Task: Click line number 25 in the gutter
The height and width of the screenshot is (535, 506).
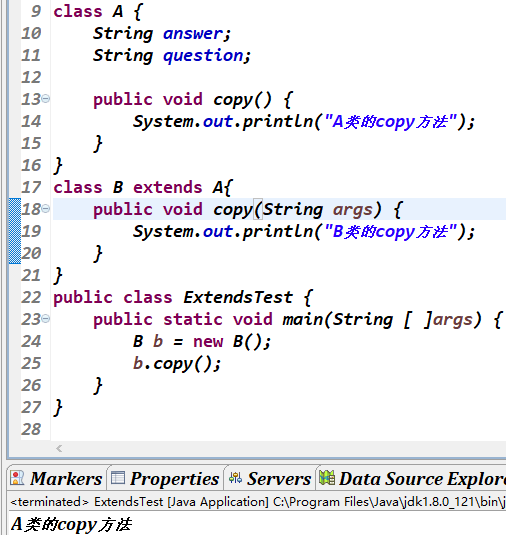Action: click(x=31, y=363)
